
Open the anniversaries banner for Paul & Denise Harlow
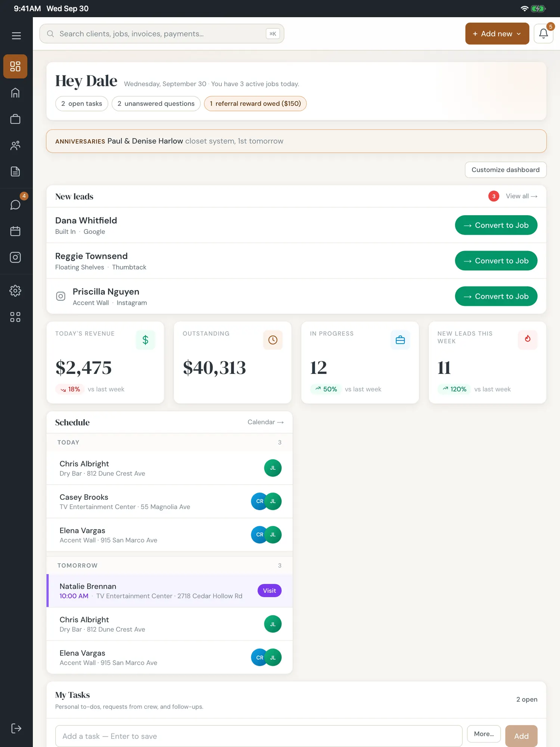(296, 141)
